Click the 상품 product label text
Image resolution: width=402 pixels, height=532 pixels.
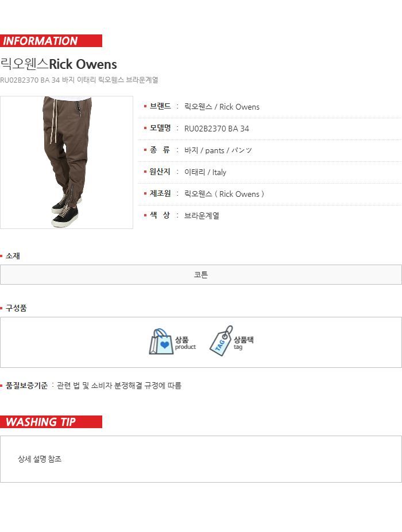[x=181, y=340]
